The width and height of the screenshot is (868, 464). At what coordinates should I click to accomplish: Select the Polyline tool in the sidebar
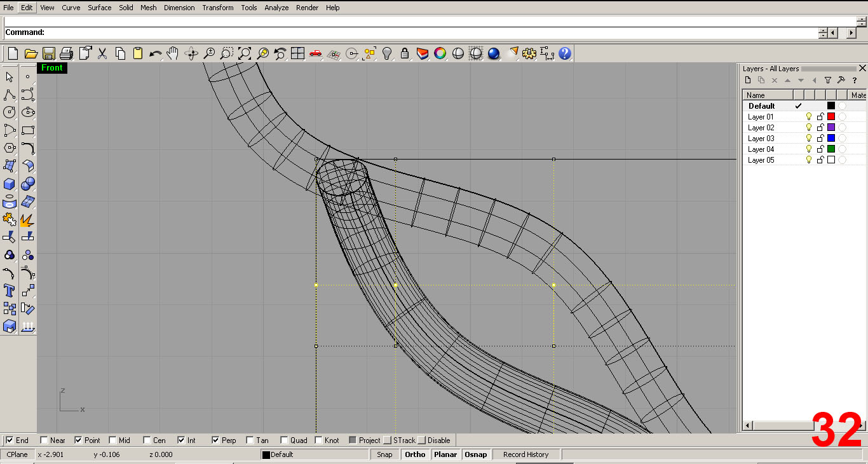10,95
